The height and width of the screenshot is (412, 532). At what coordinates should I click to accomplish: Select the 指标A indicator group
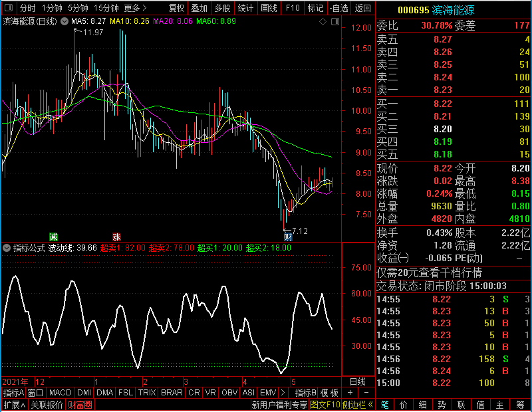pyautogui.click(x=13, y=393)
